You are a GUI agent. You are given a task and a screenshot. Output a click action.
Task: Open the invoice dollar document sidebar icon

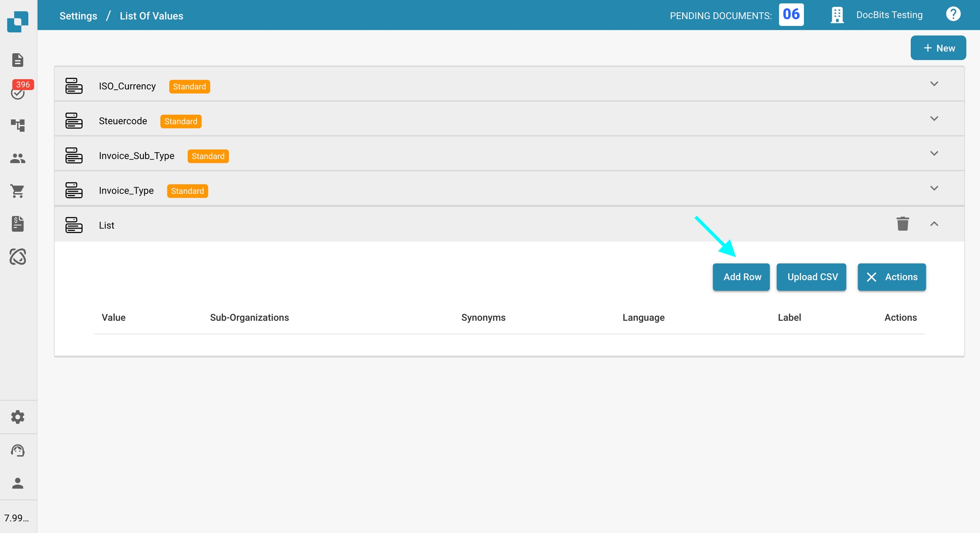(18, 224)
